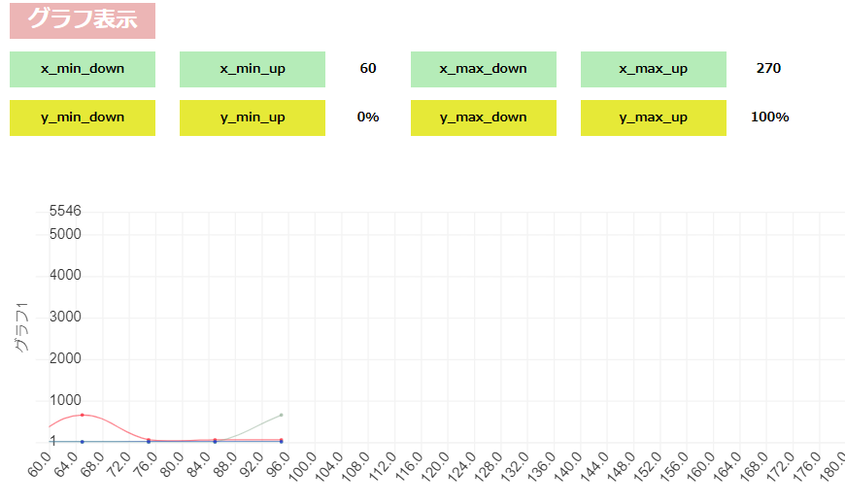Click the y-min value 0%
The height and width of the screenshot is (504, 845).
coord(368,118)
